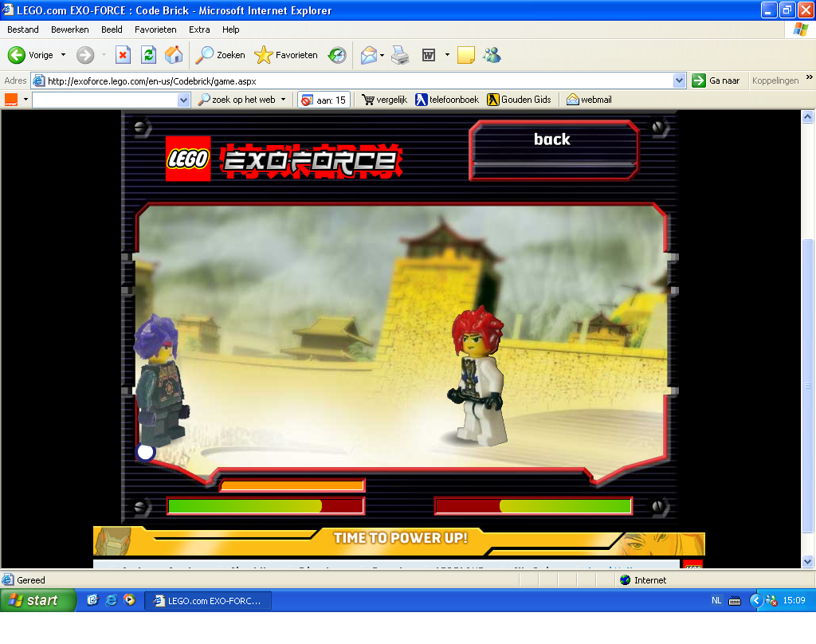Edit page with the Word icon

tap(428, 55)
